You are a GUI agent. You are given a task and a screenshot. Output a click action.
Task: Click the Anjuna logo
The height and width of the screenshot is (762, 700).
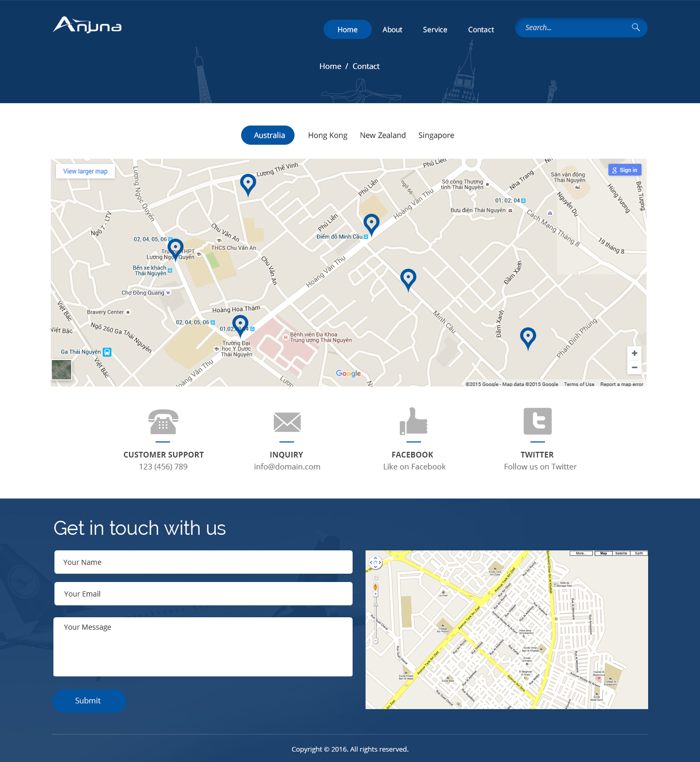87,25
